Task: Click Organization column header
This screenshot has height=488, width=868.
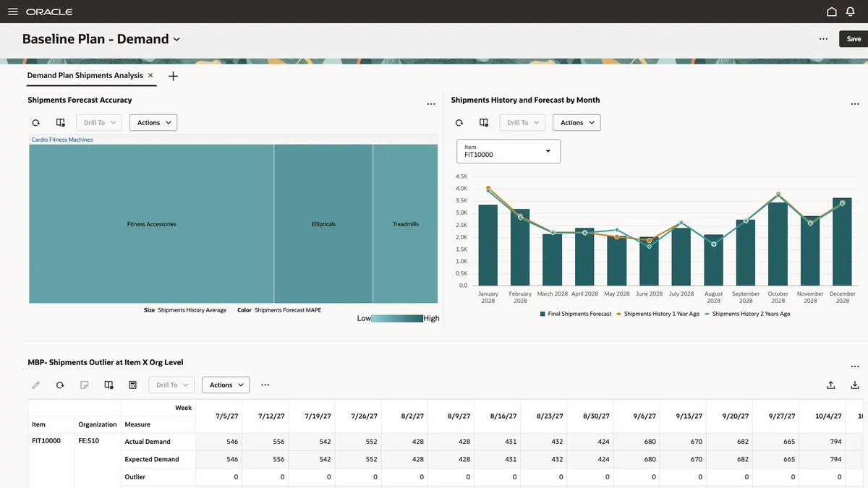Action: [x=98, y=424]
